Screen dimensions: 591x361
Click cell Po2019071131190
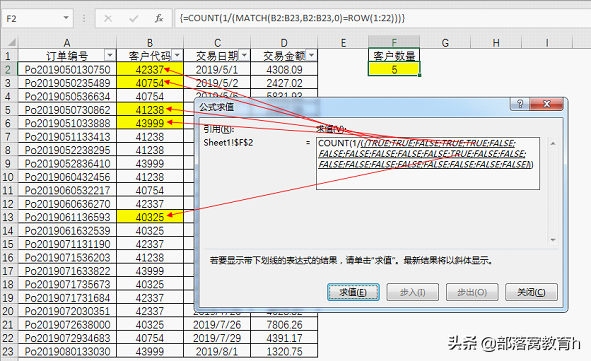tap(67, 244)
